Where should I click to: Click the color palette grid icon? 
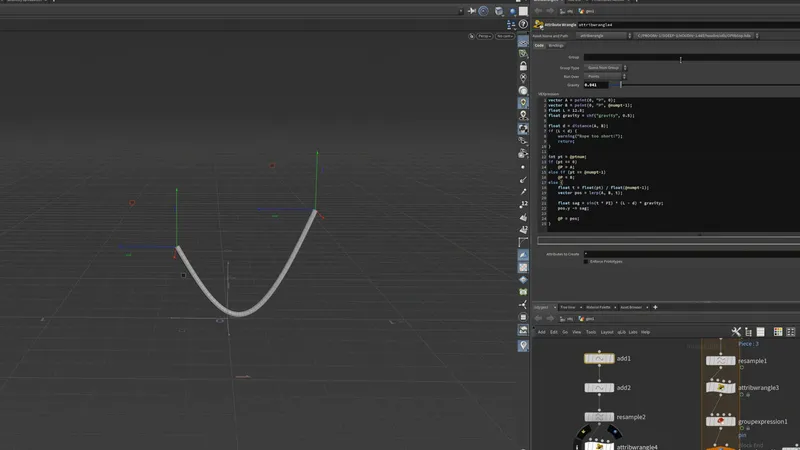(x=778, y=332)
